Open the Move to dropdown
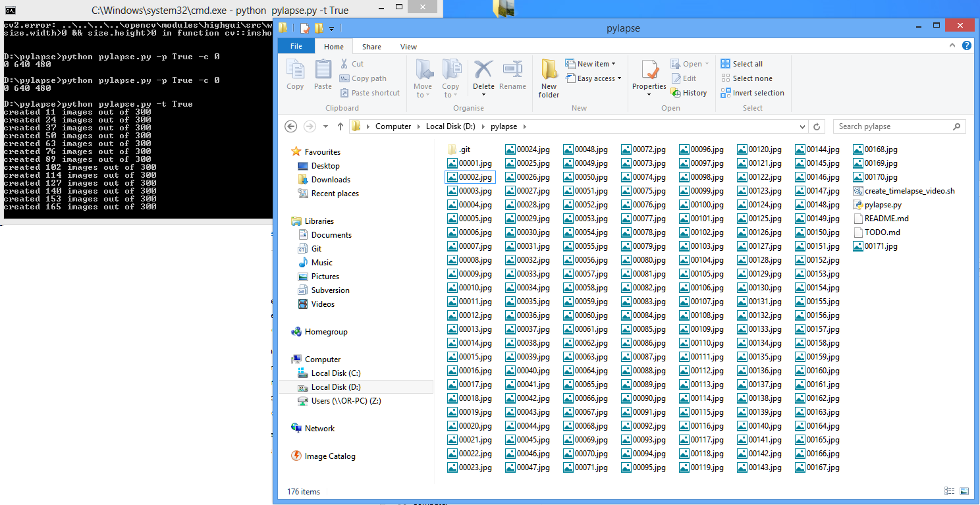 [x=423, y=76]
